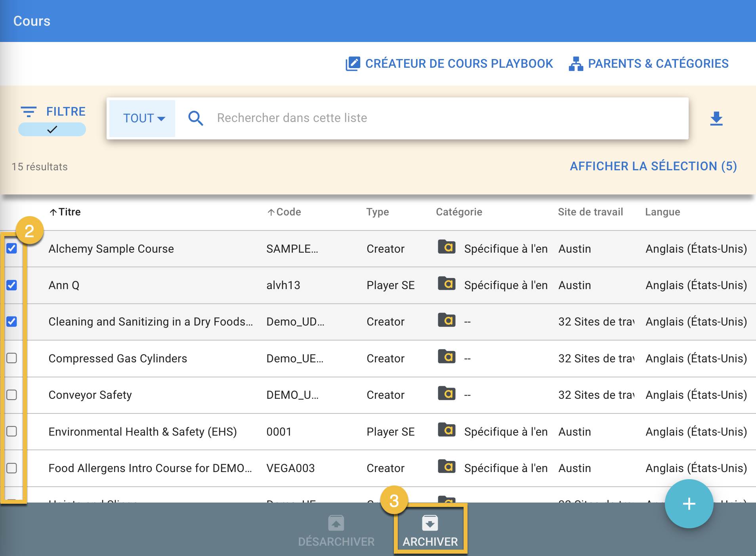This screenshot has height=556, width=756.
Task: Open the Compressed Gas Cylinders title
Action: pyautogui.click(x=118, y=358)
